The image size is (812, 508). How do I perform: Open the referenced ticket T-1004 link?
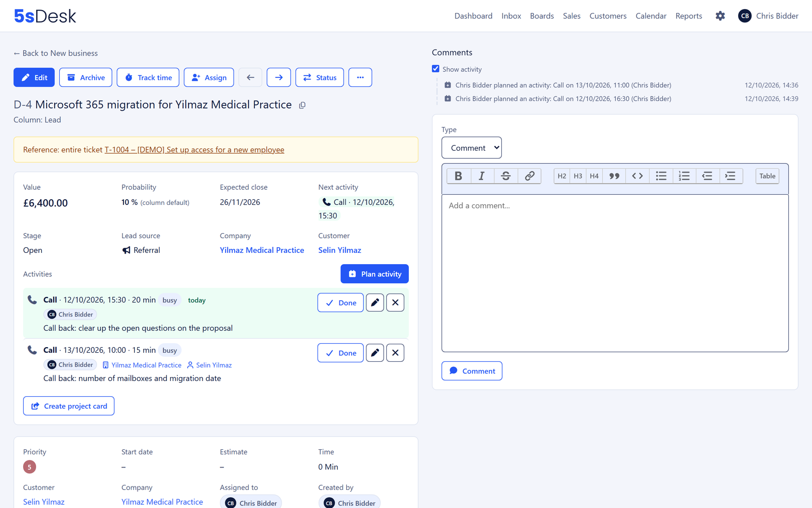click(x=194, y=150)
